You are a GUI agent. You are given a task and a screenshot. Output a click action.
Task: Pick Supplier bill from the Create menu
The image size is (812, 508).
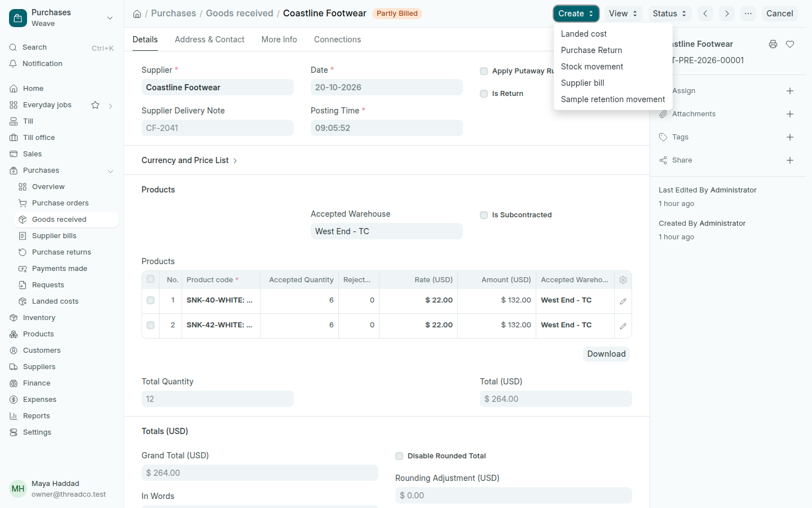click(614, 83)
